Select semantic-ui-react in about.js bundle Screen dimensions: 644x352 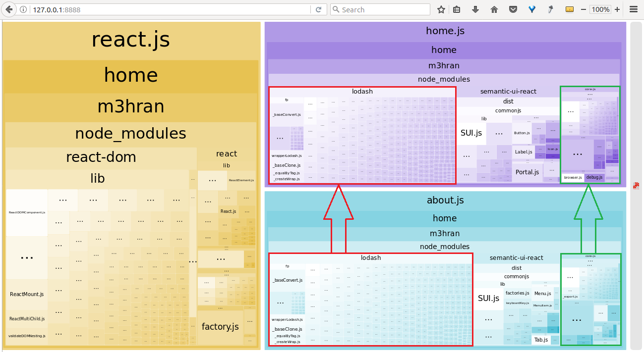516,258
